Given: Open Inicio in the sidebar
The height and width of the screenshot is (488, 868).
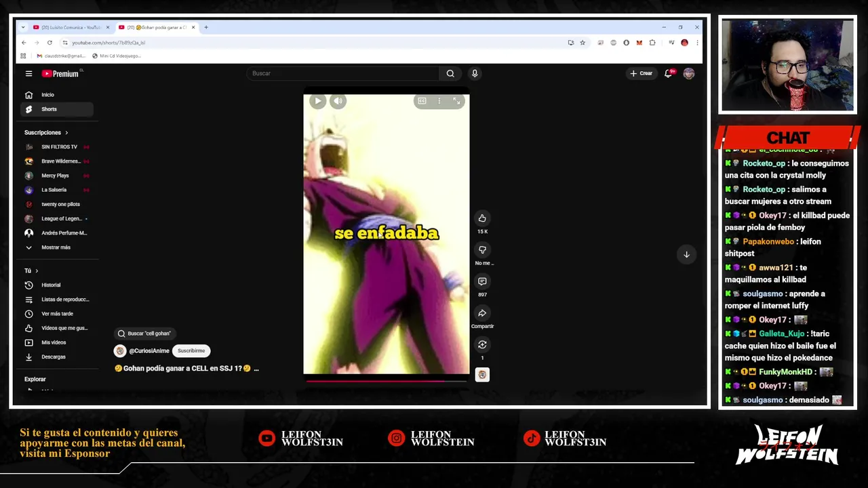Looking at the screenshot, I should 58,95.
